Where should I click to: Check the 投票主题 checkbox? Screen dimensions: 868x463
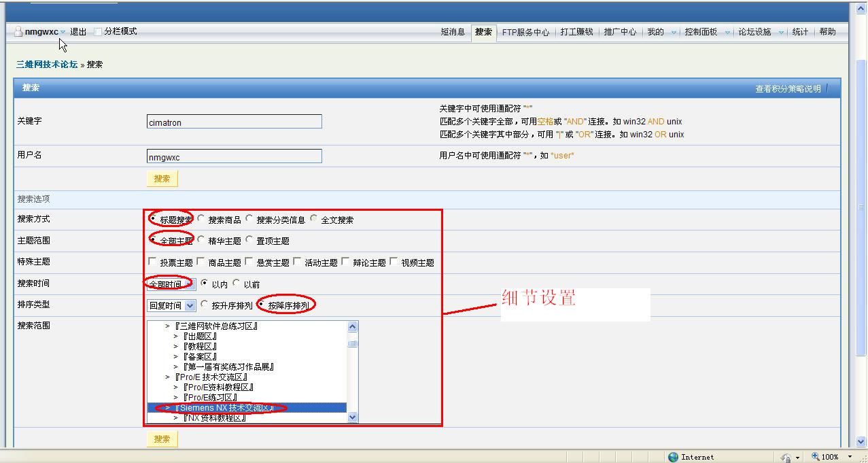click(x=152, y=262)
